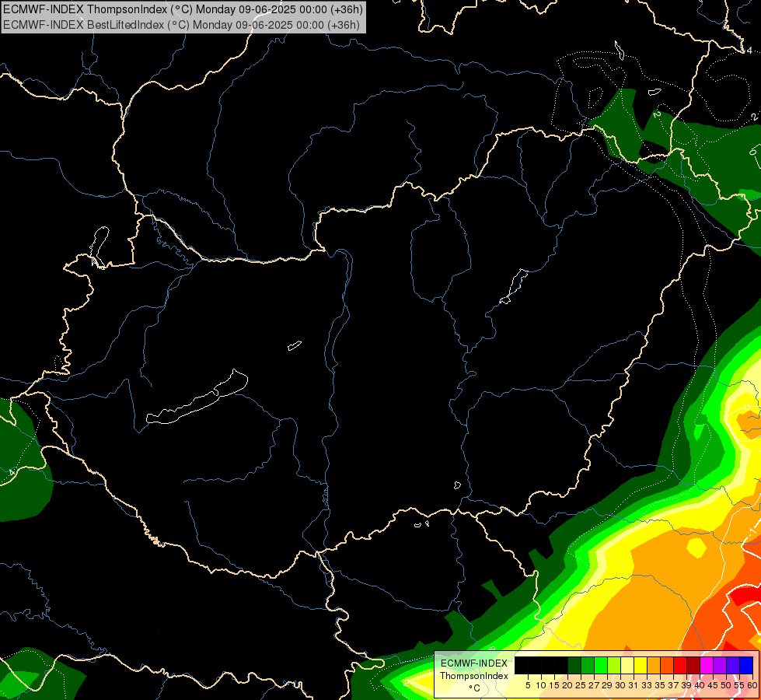
Task: Click the legend value 55
Action: click(x=740, y=685)
